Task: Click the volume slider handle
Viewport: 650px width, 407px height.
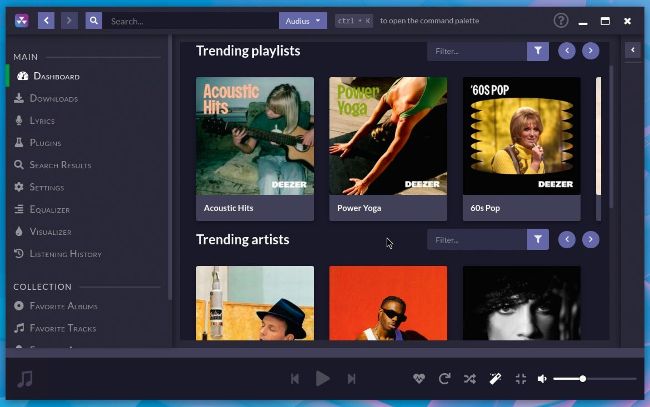Action: pyautogui.click(x=582, y=378)
